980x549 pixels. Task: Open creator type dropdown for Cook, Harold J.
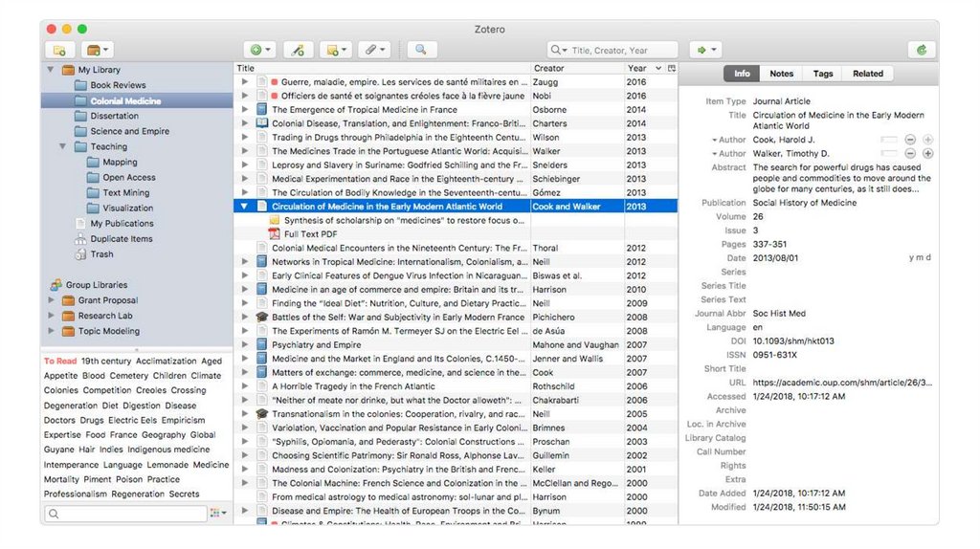click(x=714, y=140)
